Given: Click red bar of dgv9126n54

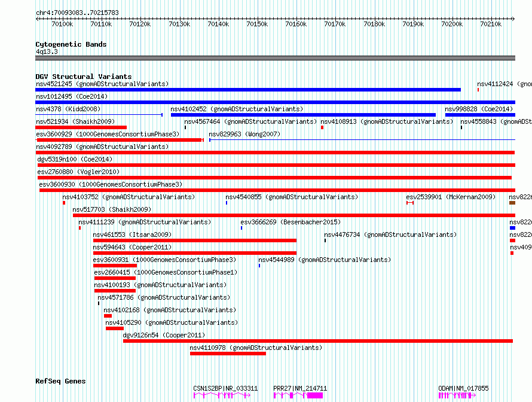Looking at the screenshot, I should (x=318, y=341).
